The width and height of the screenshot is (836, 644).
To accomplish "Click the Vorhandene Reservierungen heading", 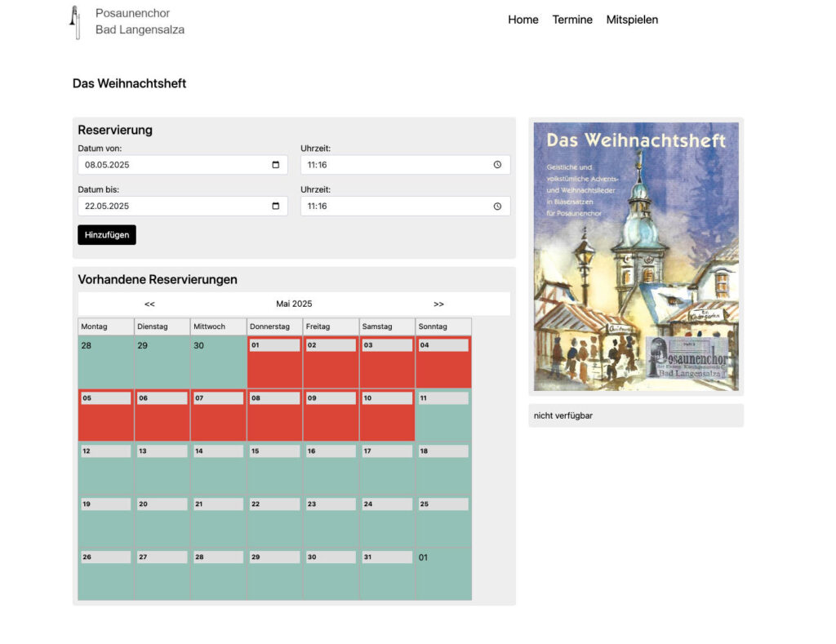I will pos(158,280).
